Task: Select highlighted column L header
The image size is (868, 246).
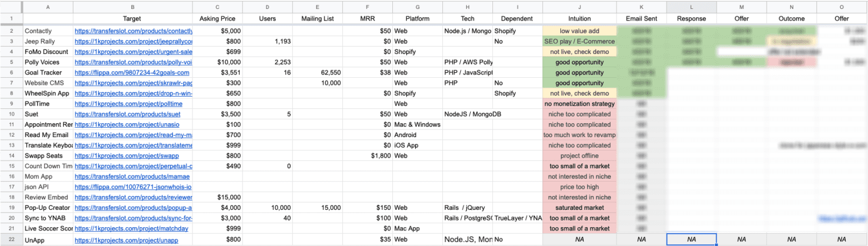Action: (x=691, y=7)
